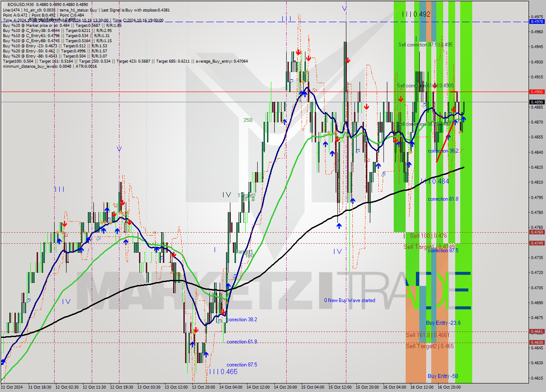Click the '15 Oct 12:00' time label
Viewport: 546px width, 392px height.
[x=340, y=387]
